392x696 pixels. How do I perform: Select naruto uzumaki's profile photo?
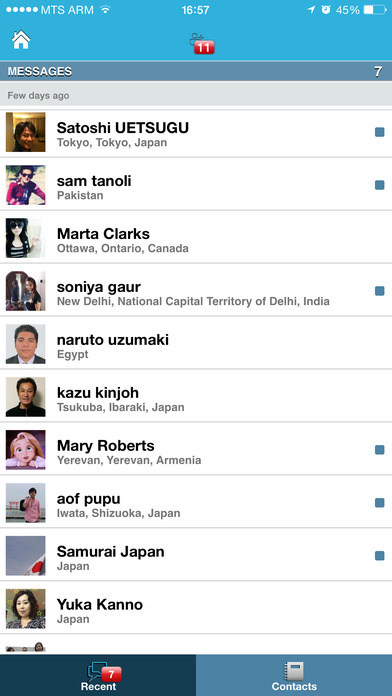pyautogui.click(x=25, y=344)
